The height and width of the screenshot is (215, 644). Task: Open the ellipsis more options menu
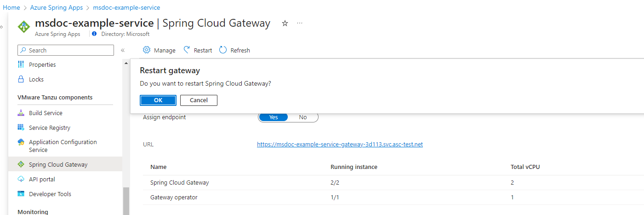point(300,23)
